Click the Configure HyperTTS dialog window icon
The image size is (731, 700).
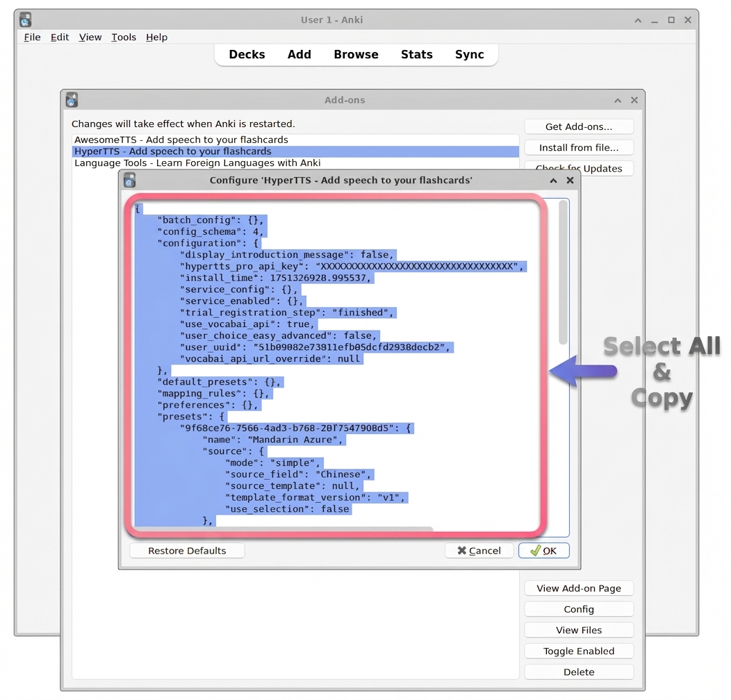129,180
